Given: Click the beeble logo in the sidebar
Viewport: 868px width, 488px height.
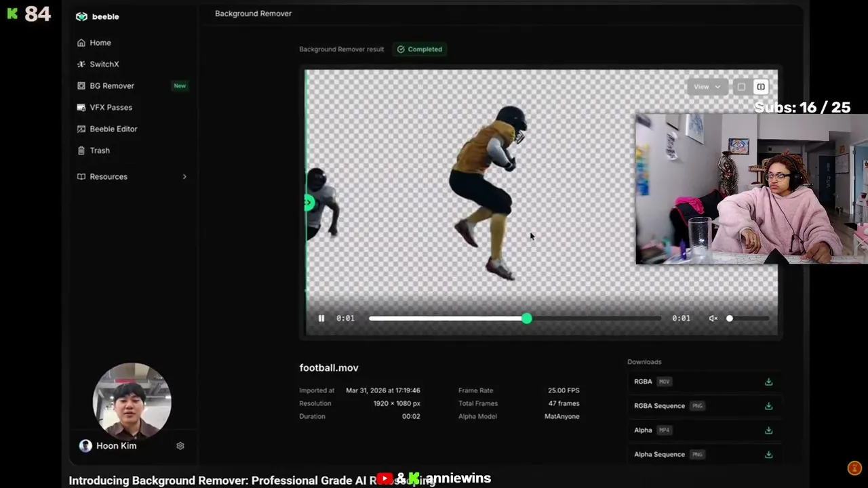Looking at the screenshot, I should [x=97, y=16].
